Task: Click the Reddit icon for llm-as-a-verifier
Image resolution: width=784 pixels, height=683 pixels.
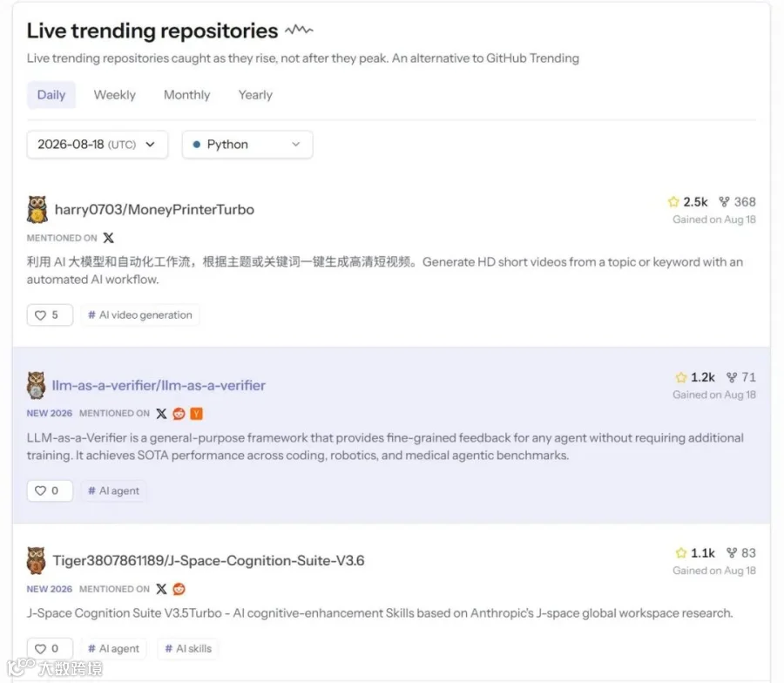Action: [179, 414]
